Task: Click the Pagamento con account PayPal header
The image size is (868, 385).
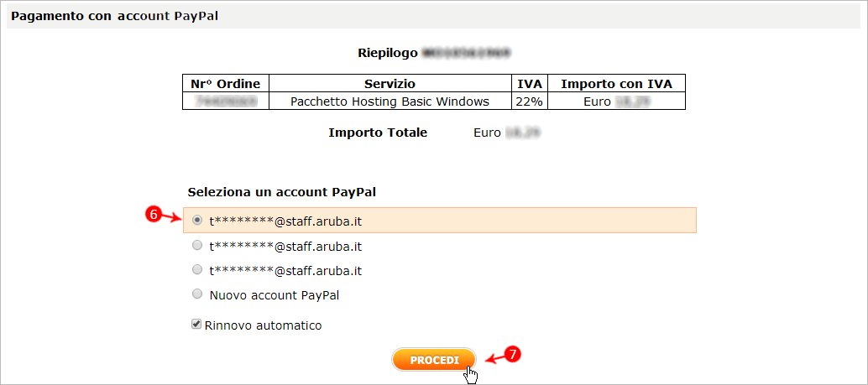Action: [115, 16]
